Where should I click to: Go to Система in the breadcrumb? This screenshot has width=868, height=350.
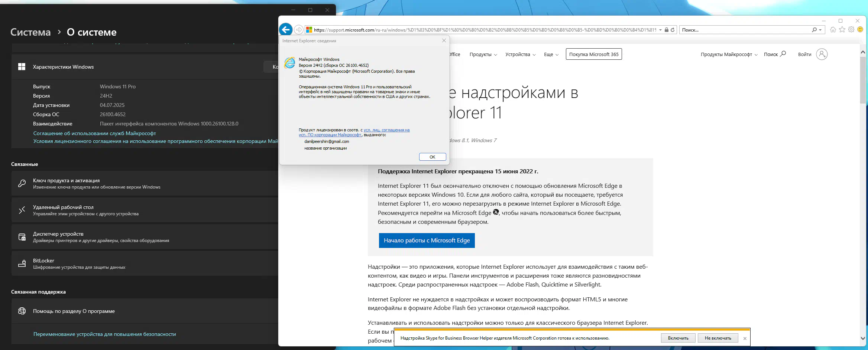(30, 32)
